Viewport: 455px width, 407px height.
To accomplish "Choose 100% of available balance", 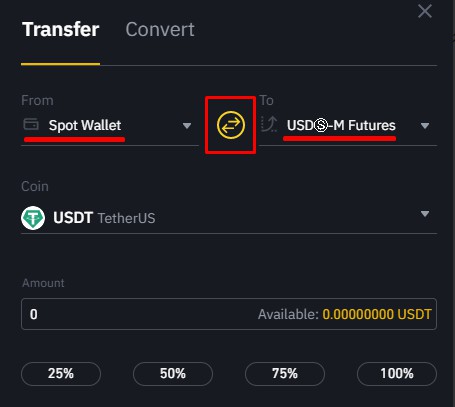I will coord(397,374).
